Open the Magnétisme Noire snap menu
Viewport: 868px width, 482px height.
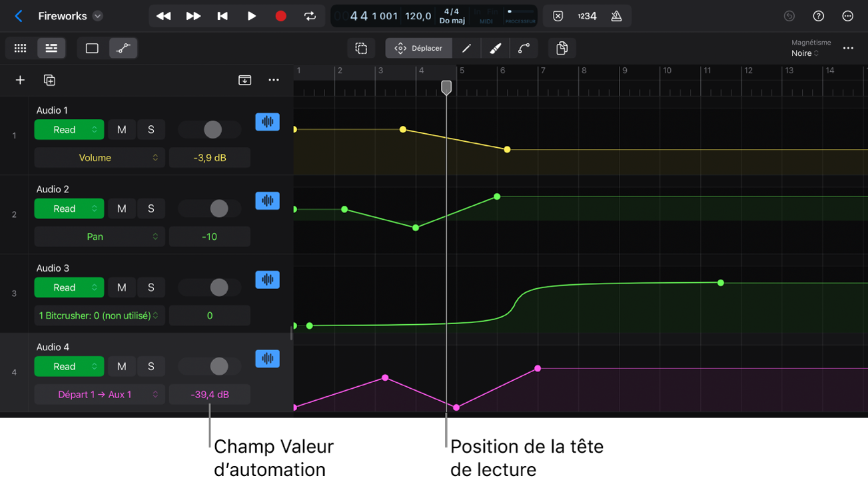click(805, 53)
